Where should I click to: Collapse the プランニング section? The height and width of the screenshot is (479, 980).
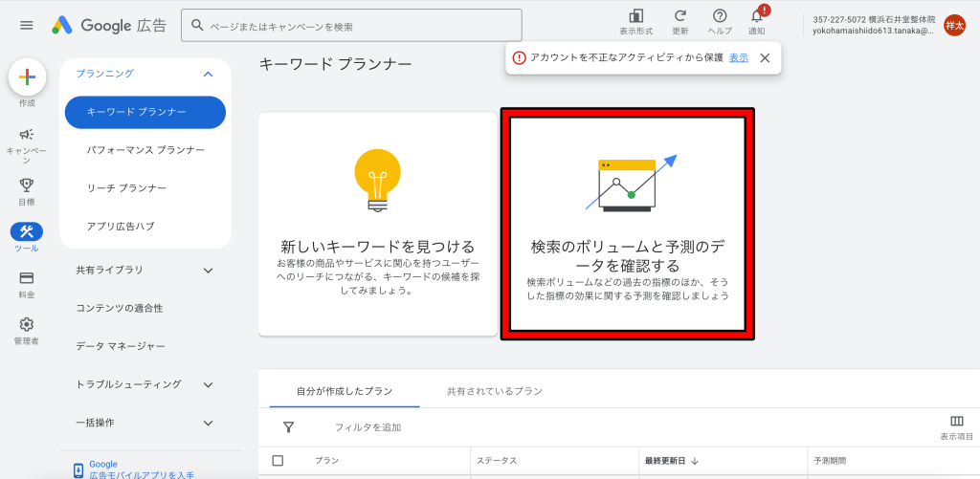pos(208,74)
